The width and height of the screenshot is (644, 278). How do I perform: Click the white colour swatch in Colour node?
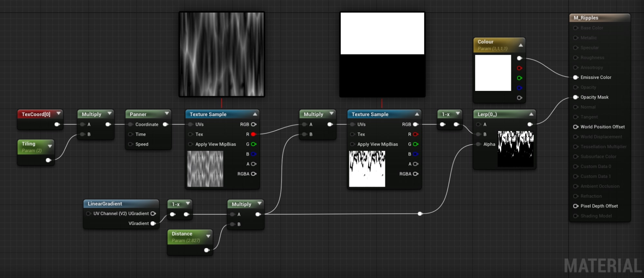click(x=493, y=73)
